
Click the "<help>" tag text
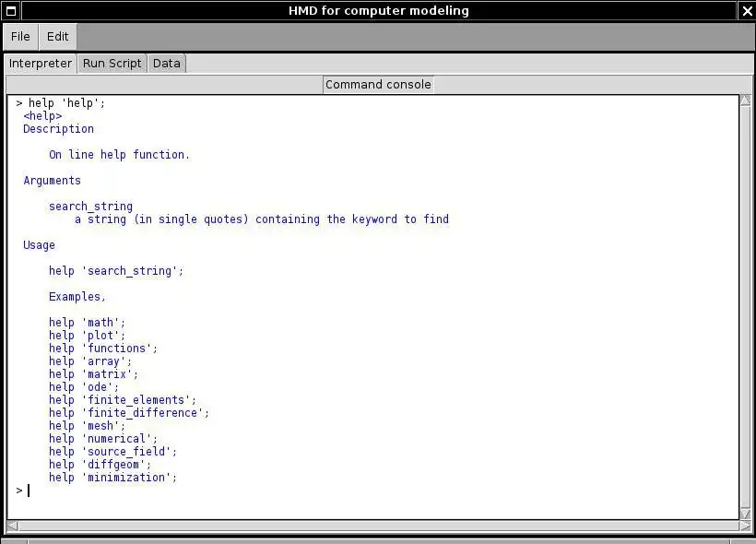[42, 116]
